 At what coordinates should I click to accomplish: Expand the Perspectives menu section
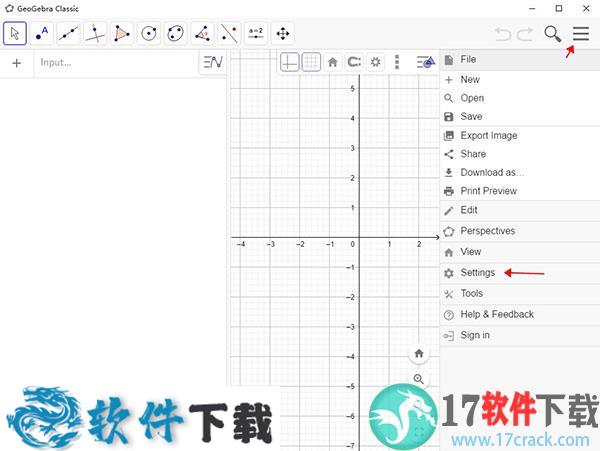tap(520, 231)
